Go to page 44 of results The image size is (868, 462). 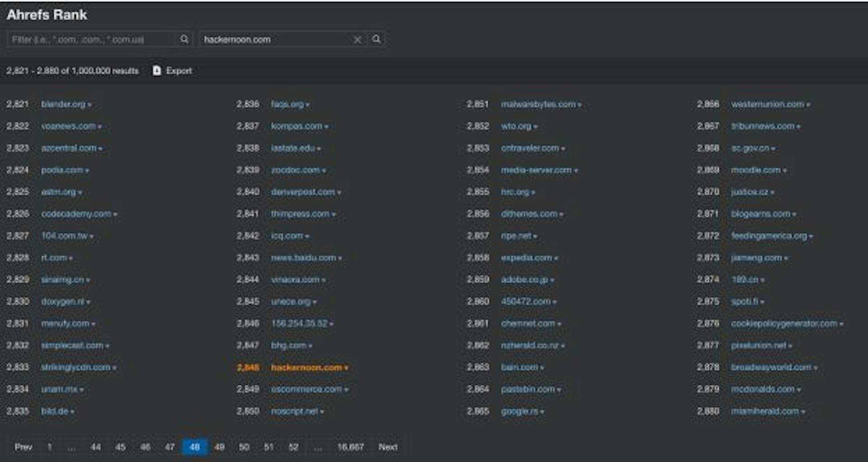point(96,447)
